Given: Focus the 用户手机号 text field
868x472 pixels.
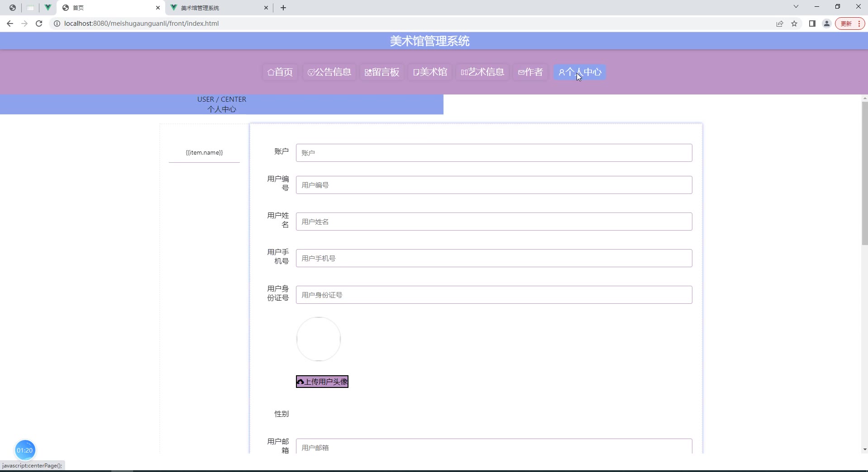Looking at the screenshot, I should point(494,258).
